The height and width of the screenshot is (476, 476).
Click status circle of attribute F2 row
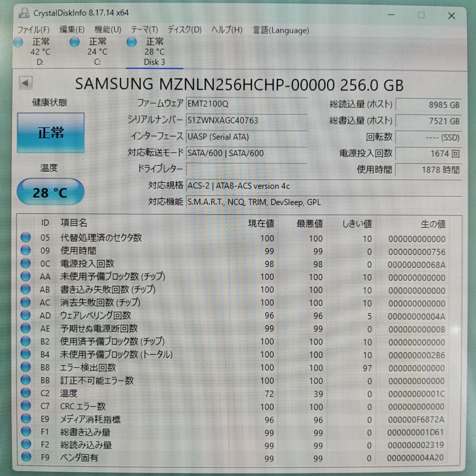pyautogui.click(x=26, y=444)
